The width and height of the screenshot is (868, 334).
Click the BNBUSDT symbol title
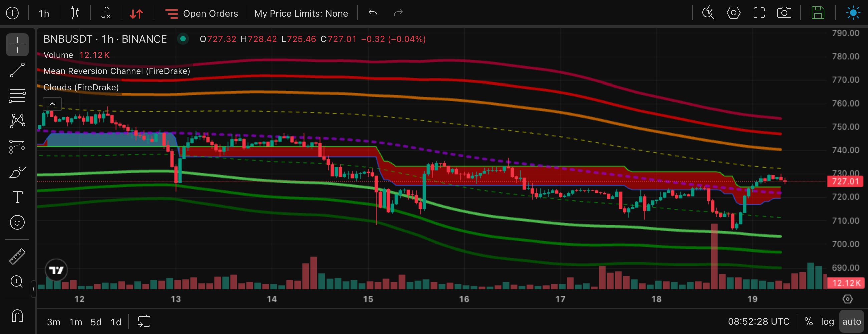(105, 39)
